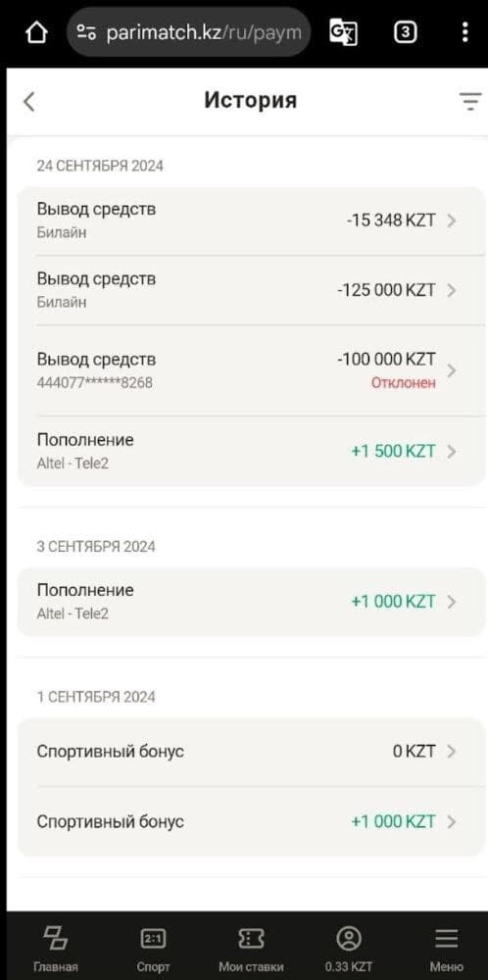Expand the -125 000 KZT Билайн withdrawal

click(x=251, y=290)
